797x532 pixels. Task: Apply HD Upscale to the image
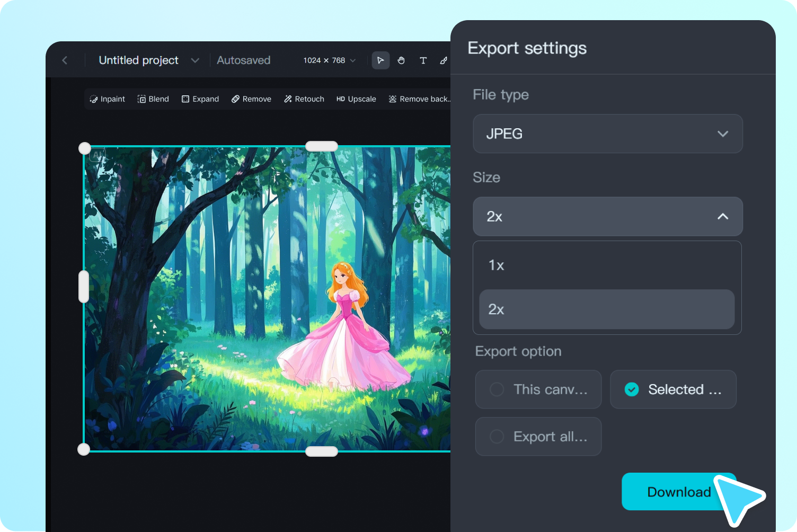(356, 99)
